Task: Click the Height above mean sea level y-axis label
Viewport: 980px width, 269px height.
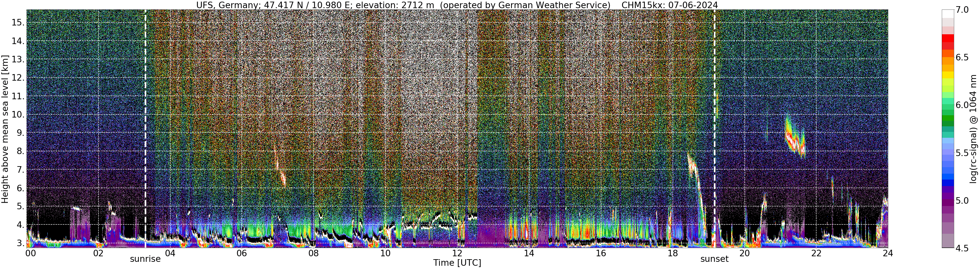Action: [5, 129]
